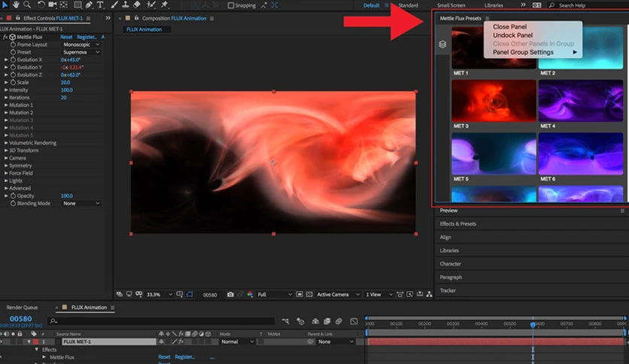Click the layers stack icon in Flux Presets
The image size is (629, 364).
pyautogui.click(x=442, y=44)
